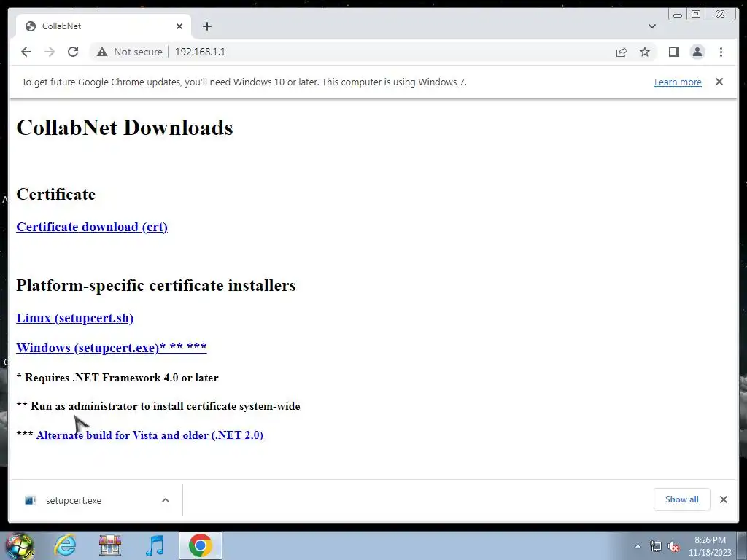Close the downloads bar
Screen dimensions: 747x560
tap(724, 499)
